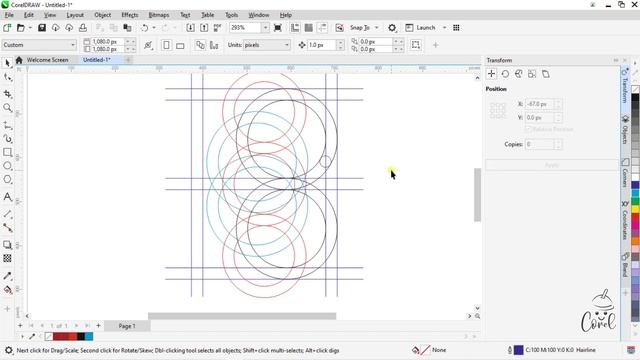Click the Export icon
The width and height of the screenshot is (640, 360).
tap(204, 28)
